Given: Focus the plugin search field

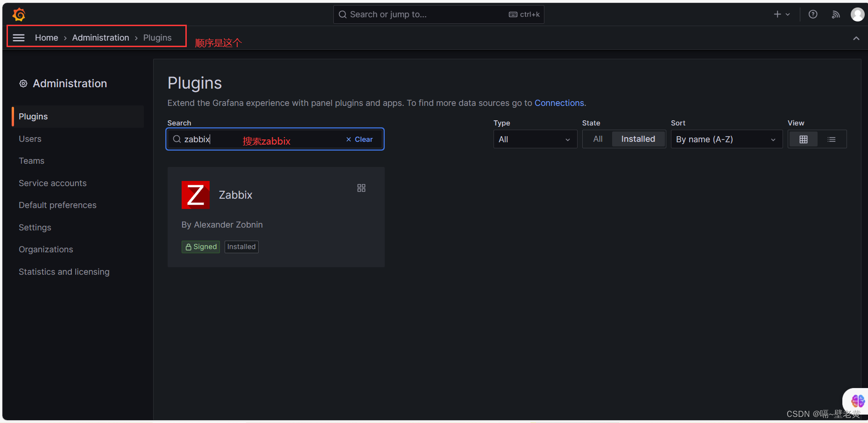Looking at the screenshot, I should (275, 139).
